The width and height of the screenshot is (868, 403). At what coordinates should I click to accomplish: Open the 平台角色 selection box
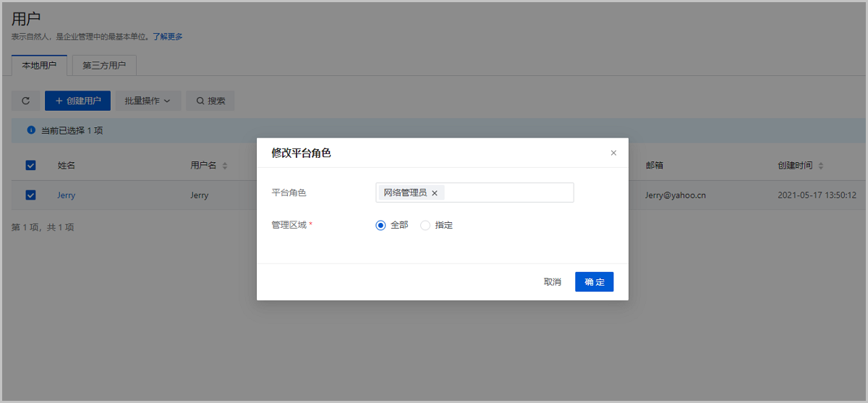pos(506,192)
